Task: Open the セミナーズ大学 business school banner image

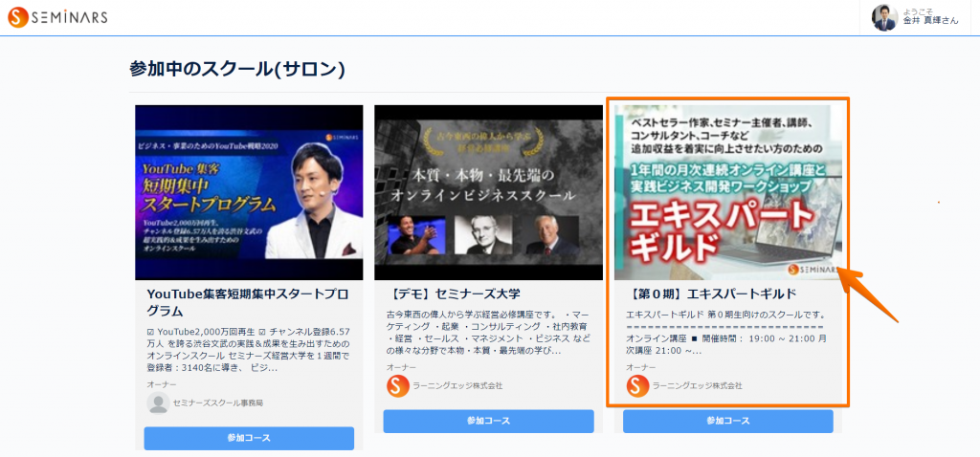Action: click(x=489, y=192)
